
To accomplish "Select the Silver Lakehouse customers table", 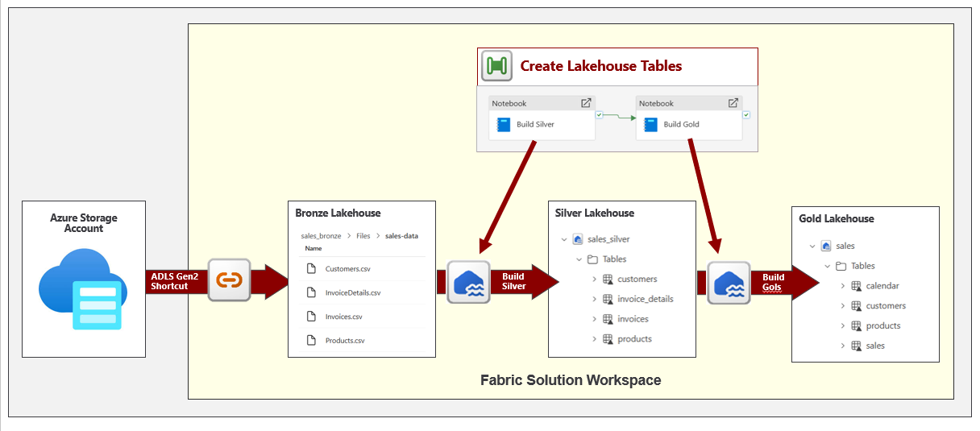I will tap(637, 279).
